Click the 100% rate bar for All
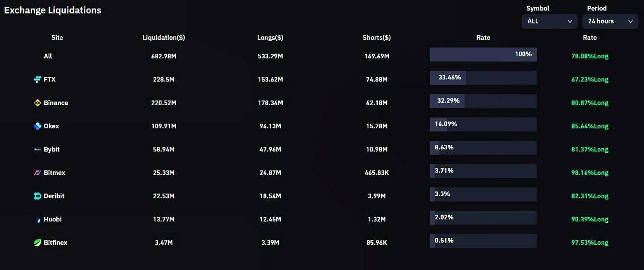The height and width of the screenshot is (270, 644). pos(483,54)
